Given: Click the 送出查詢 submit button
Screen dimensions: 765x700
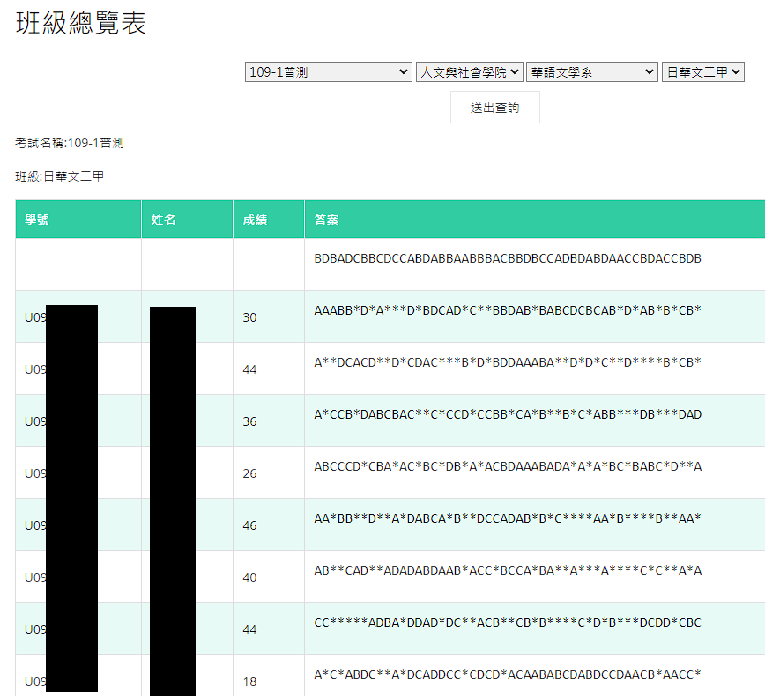Looking at the screenshot, I should click(494, 108).
